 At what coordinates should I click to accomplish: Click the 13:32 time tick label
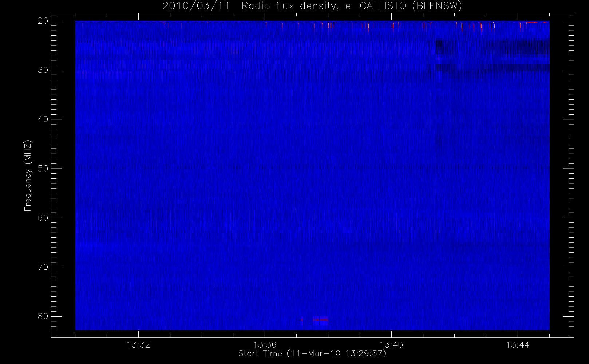pyautogui.click(x=138, y=345)
